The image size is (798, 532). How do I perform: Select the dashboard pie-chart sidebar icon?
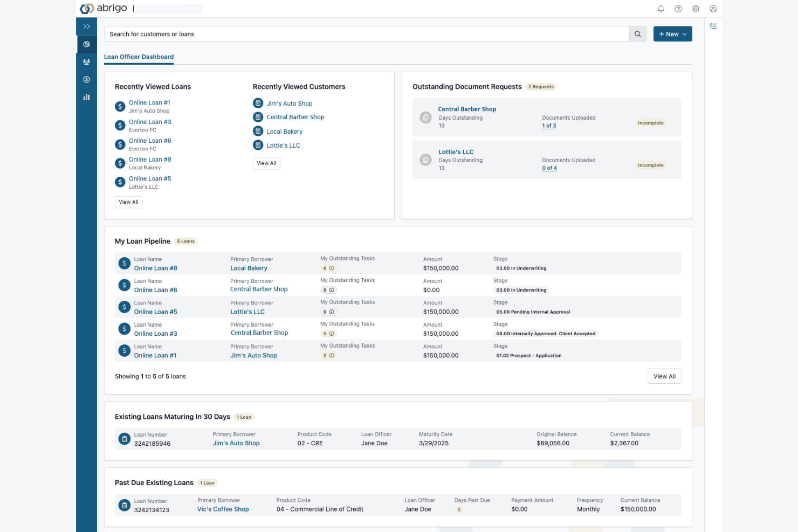[x=86, y=44]
